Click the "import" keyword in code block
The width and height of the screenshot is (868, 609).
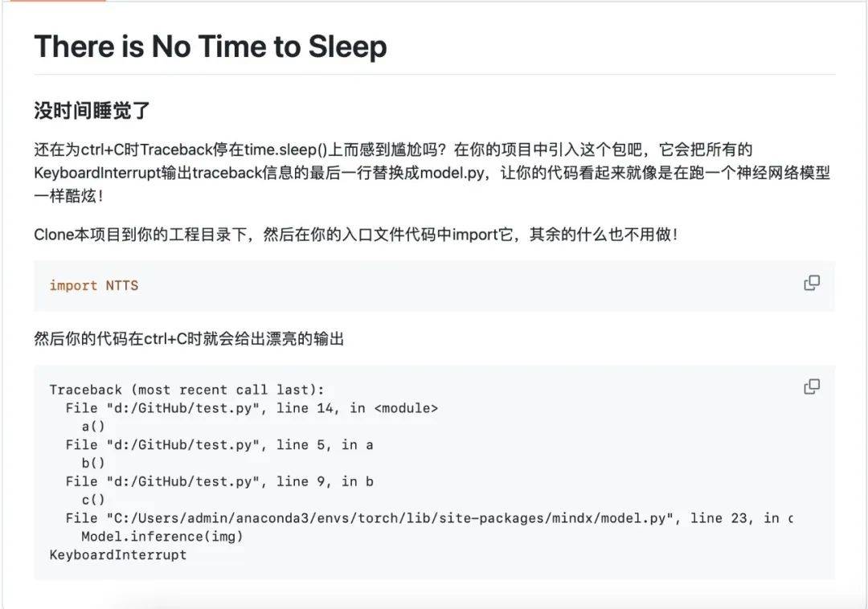73,285
